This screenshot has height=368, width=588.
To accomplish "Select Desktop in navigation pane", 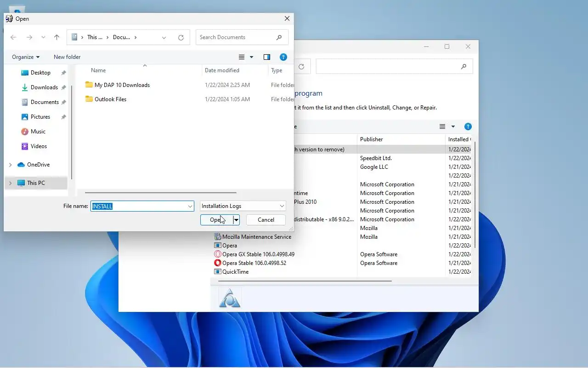I will click(x=40, y=73).
